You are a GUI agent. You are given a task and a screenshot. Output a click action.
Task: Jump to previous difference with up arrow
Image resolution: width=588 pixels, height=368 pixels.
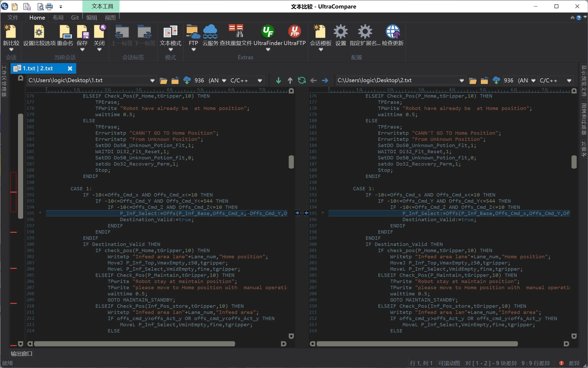click(290, 80)
